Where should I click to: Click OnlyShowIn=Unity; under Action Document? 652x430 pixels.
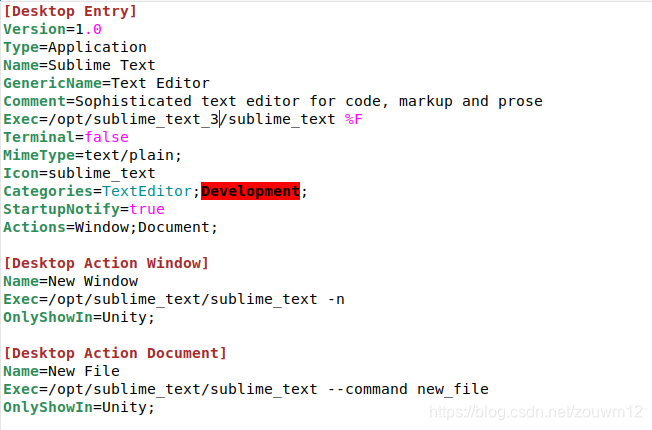point(79,407)
